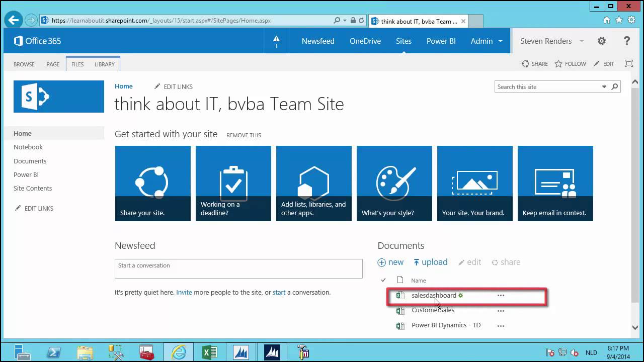Open Power BI in left navigation
Screen dimensions: 644x362
coord(26,175)
